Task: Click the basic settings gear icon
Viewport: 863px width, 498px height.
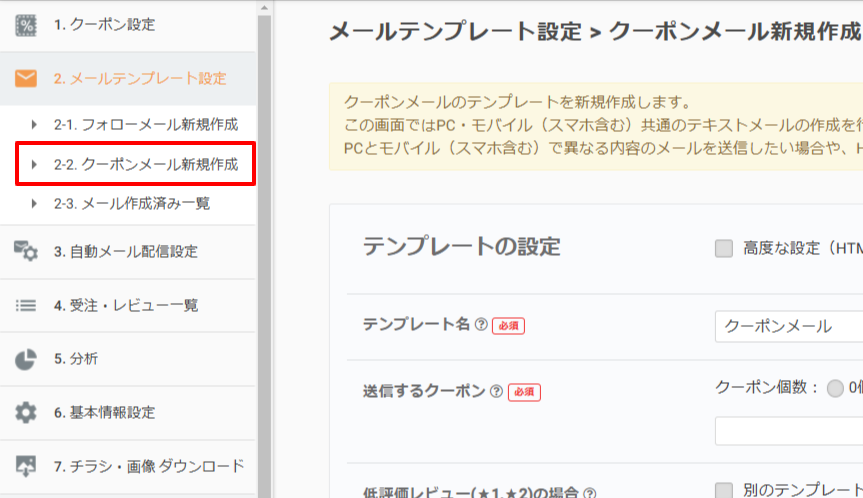Action: click(26, 412)
